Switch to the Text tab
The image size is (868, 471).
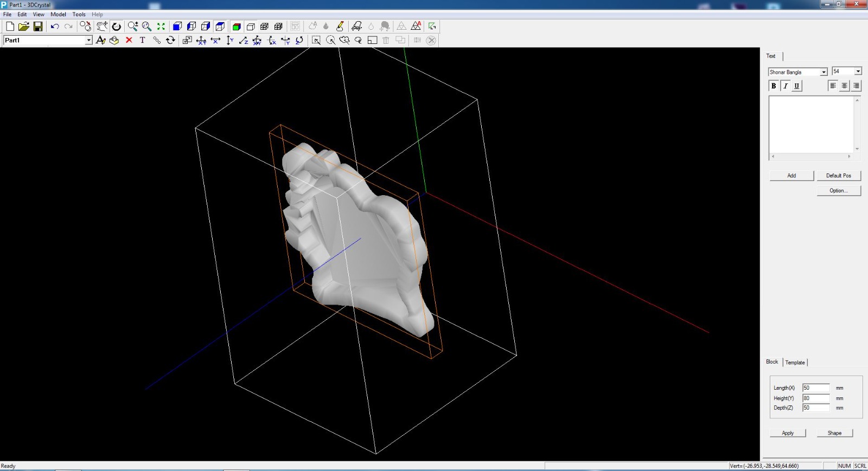tap(771, 56)
